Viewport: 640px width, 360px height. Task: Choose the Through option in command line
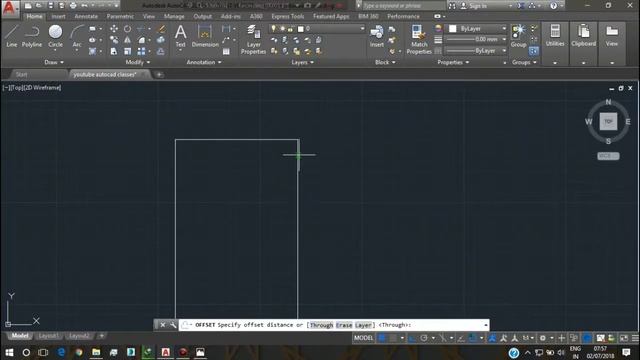321,325
